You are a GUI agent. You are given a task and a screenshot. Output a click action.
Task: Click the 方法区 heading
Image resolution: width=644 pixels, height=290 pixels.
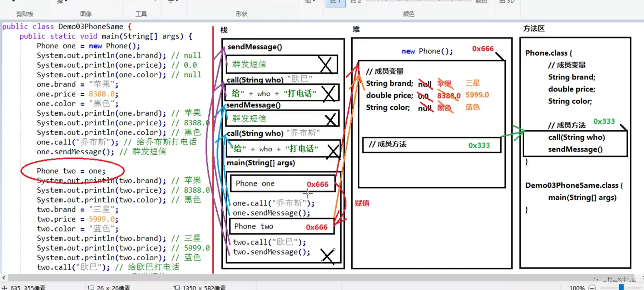(534, 28)
